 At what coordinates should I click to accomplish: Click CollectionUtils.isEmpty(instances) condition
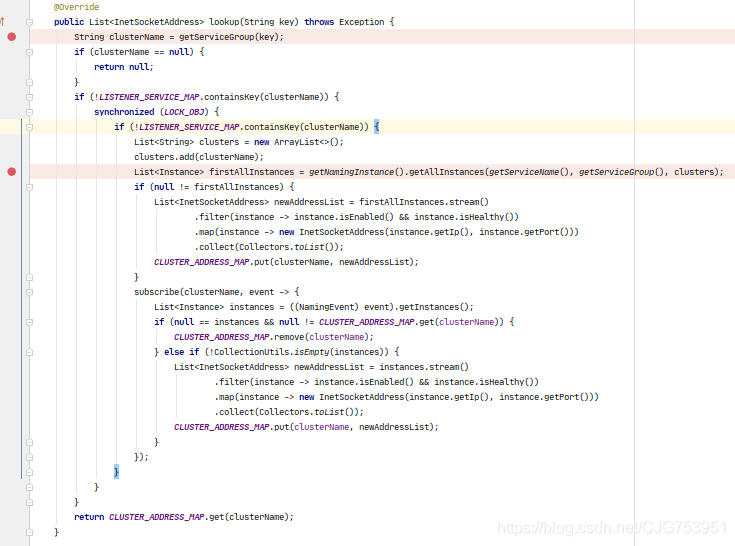(299, 352)
